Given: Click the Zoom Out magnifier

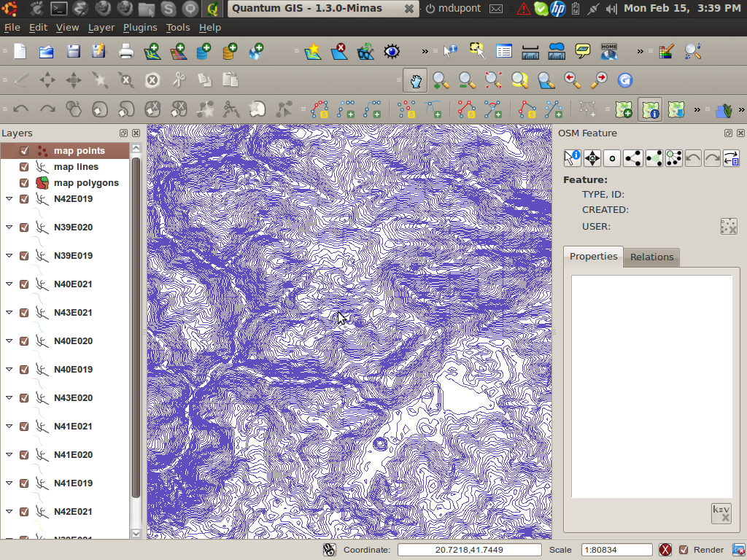Looking at the screenshot, I should (x=466, y=80).
